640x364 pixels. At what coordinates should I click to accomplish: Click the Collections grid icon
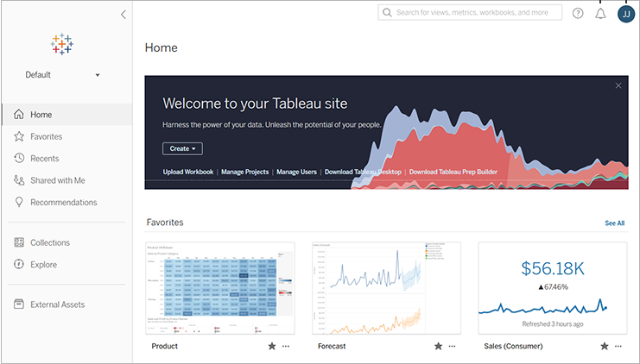point(19,242)
